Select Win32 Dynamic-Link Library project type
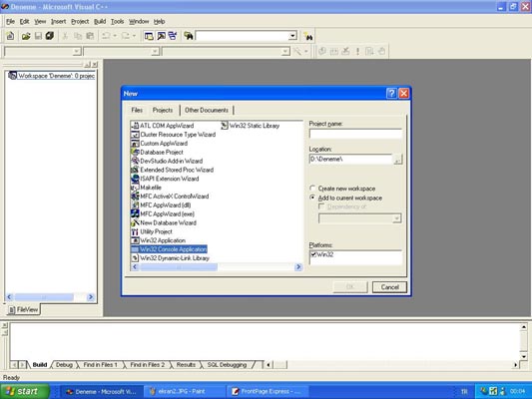 click(171, 258)
